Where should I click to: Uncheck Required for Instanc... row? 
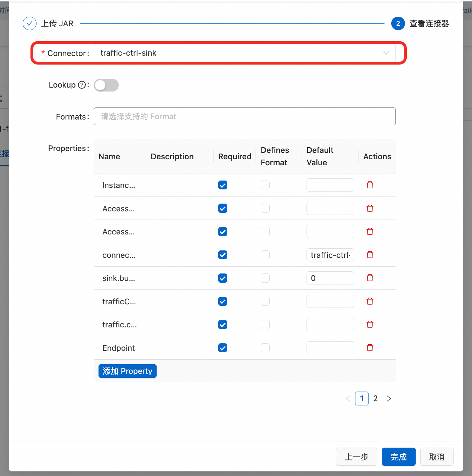[223, 185]
